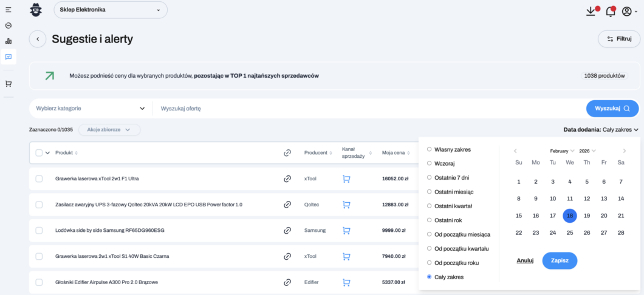Click link icon for Lodówka Samsung row
Image resolution: width=644 pixels, height=295 pixels.
[x=287, y=231]
